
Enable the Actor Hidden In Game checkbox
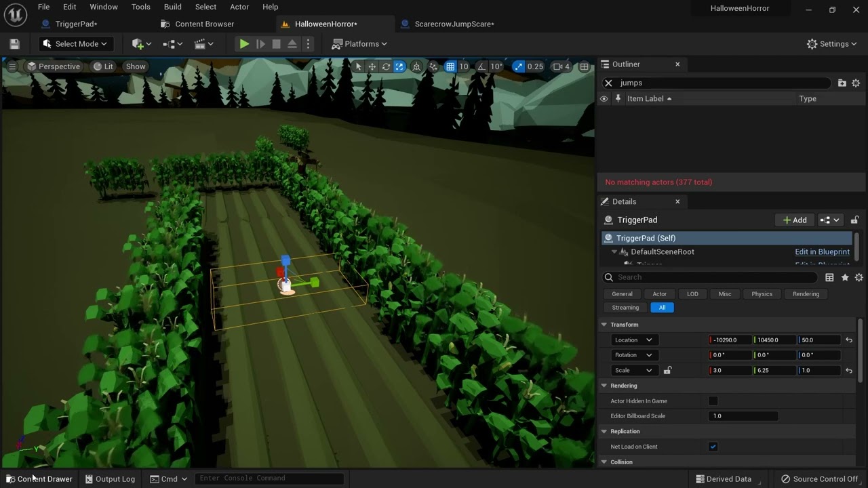coord(713,401)
